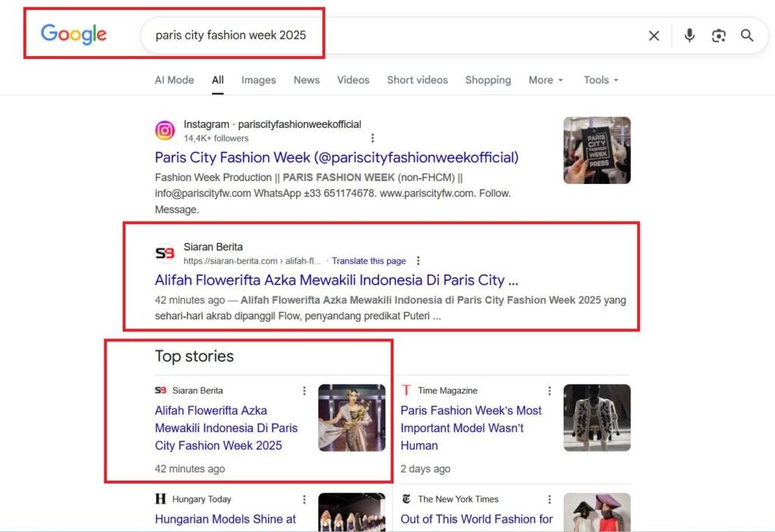
Task: Clear the search box with the X icon
Action: click(654, 36)
